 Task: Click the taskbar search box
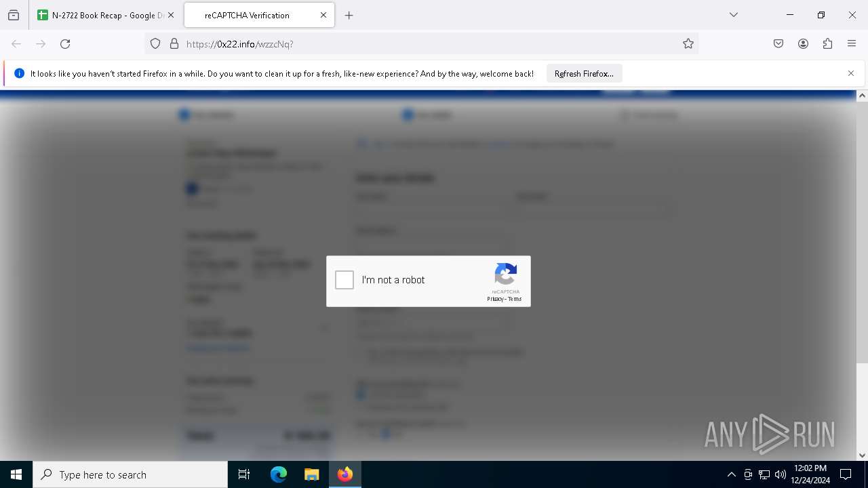tap(130, 474)
